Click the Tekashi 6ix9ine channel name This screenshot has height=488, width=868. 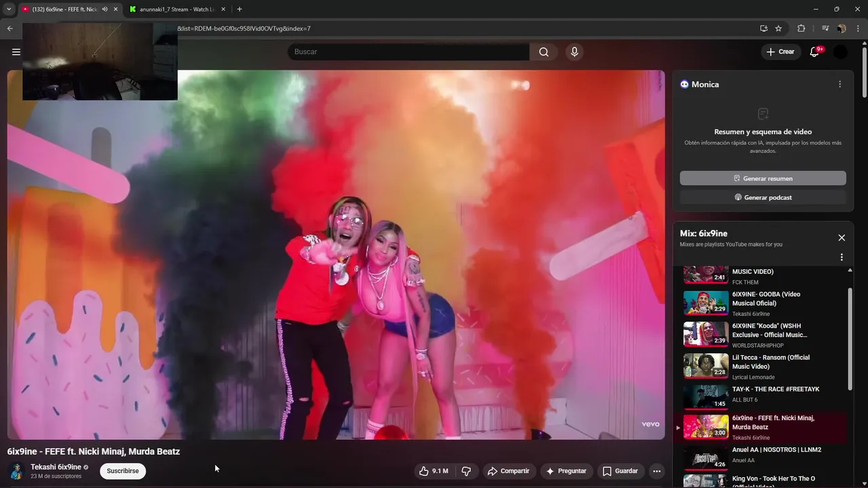coord(56,467)
